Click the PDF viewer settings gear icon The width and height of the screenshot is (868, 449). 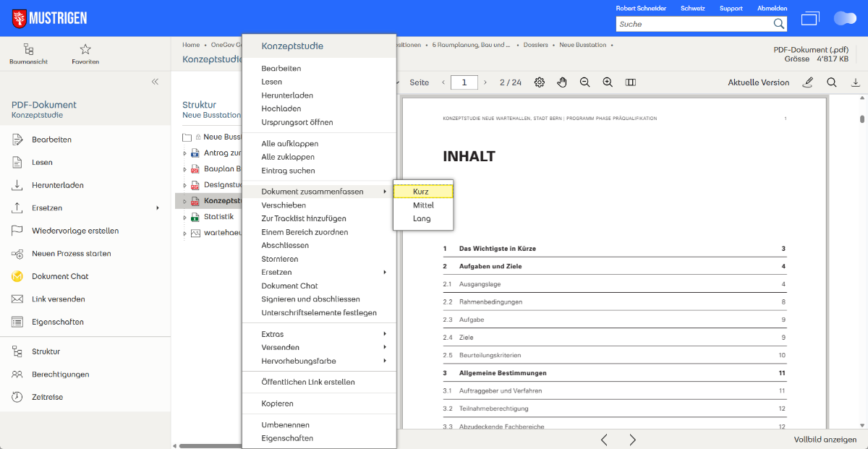(540, 82)
